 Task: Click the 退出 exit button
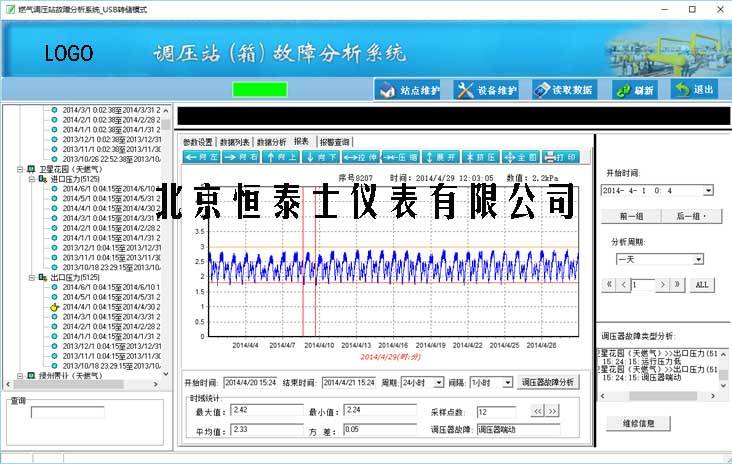point(694,89)
